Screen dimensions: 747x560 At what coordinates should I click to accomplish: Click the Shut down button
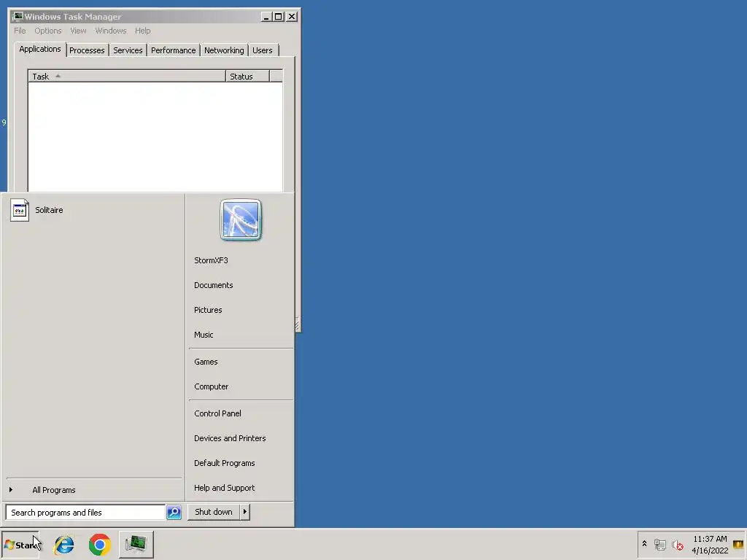(x=214, y=512)
